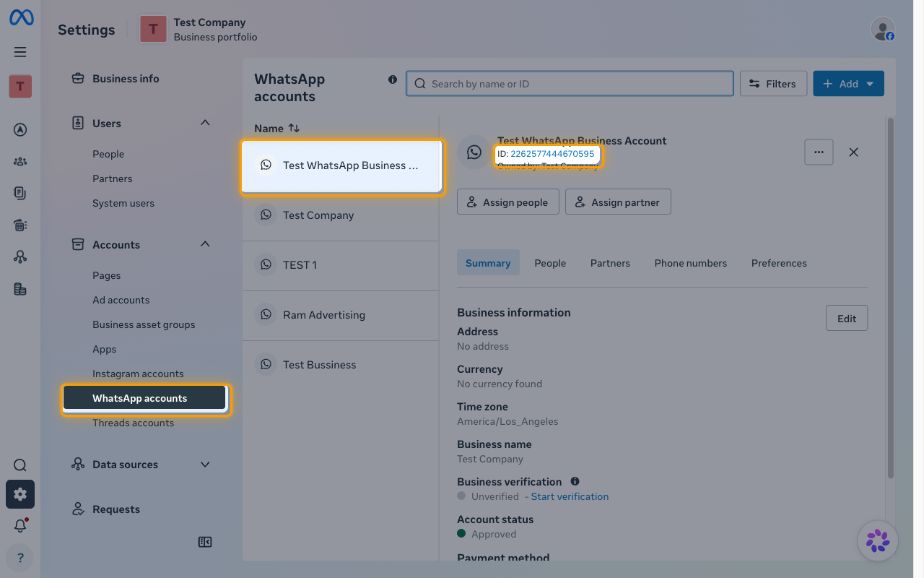The image size is (924, 578).
Task: Open the help question mark icon
Action: [20, 558]
